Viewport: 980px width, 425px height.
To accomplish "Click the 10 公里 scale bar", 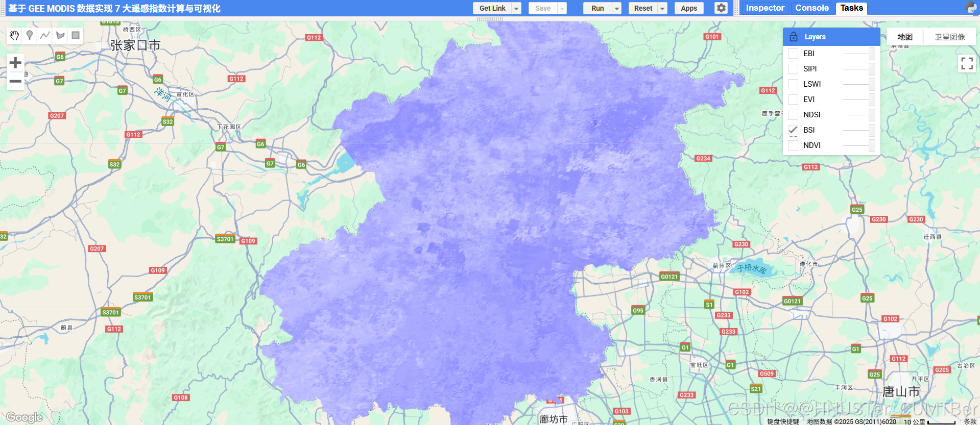I will (929, 421).
